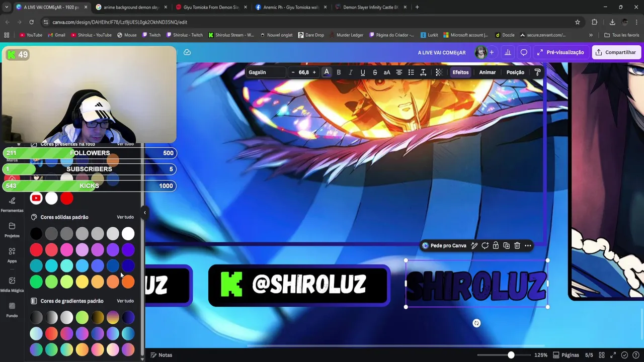Viewport: 644px width, 362px height.
Task: Select the black solid color swatch
Action: point(36,233)
